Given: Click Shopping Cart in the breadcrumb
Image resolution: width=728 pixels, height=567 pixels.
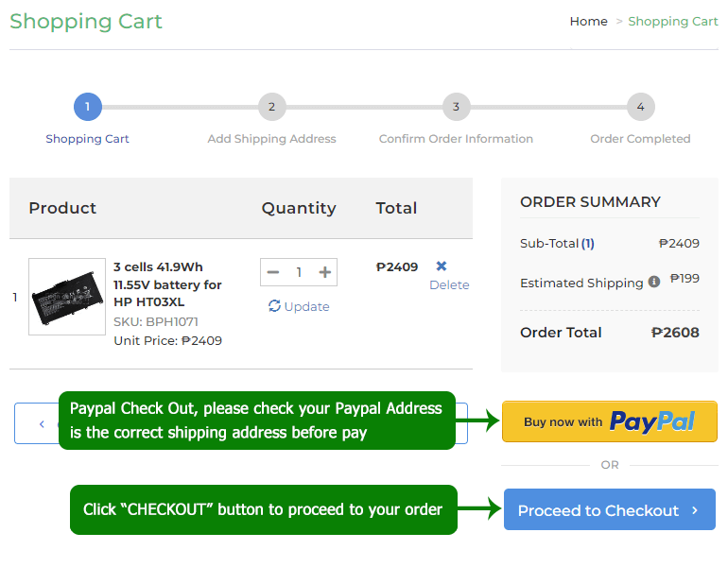Looking at the screenshot, I should coord(672,21).
